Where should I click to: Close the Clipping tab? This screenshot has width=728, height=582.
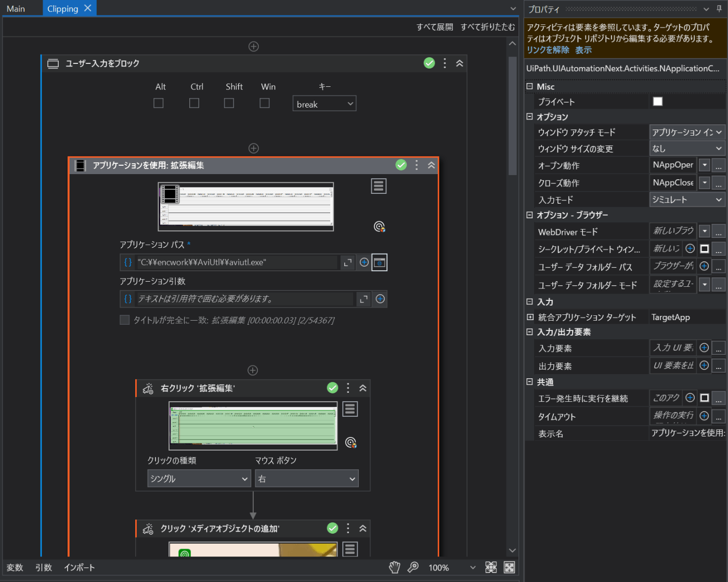click(x=88, y=8)
